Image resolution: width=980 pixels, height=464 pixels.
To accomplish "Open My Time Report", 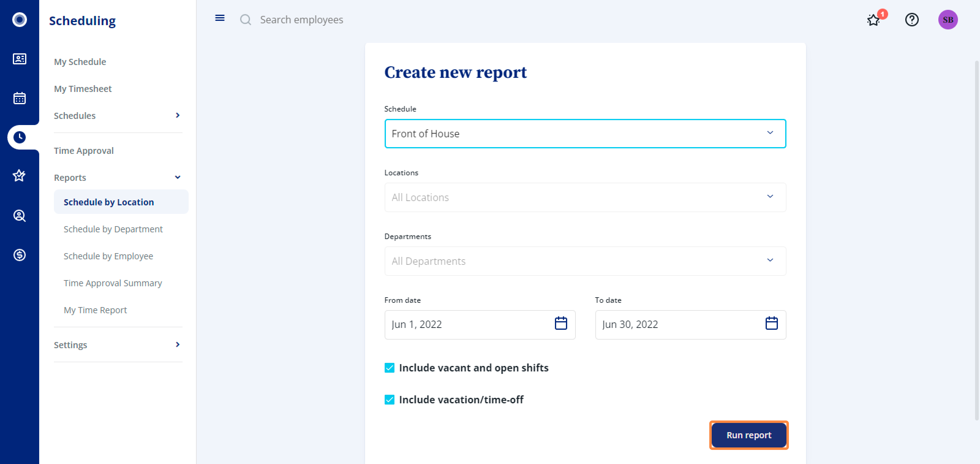I will [x=95, y=310].
